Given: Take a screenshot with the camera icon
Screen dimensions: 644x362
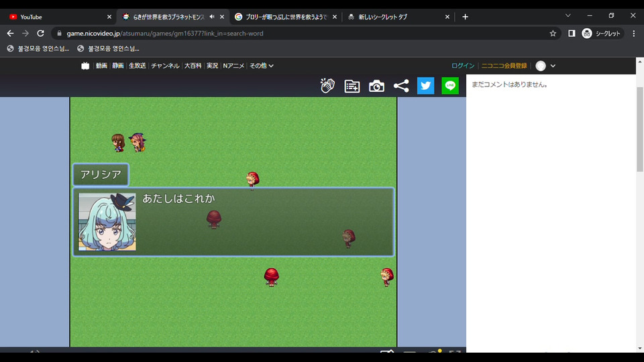Looking at the screenshot, I should tap(376, 86).
